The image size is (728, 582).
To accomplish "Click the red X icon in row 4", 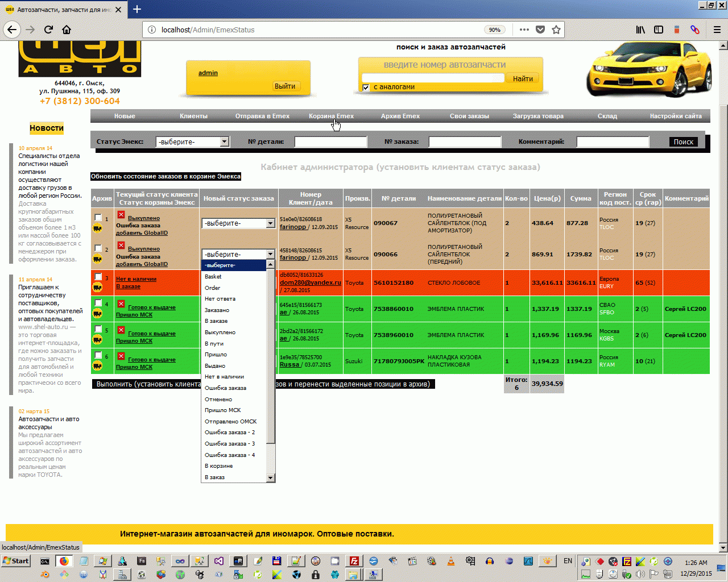I will (121, 304).
